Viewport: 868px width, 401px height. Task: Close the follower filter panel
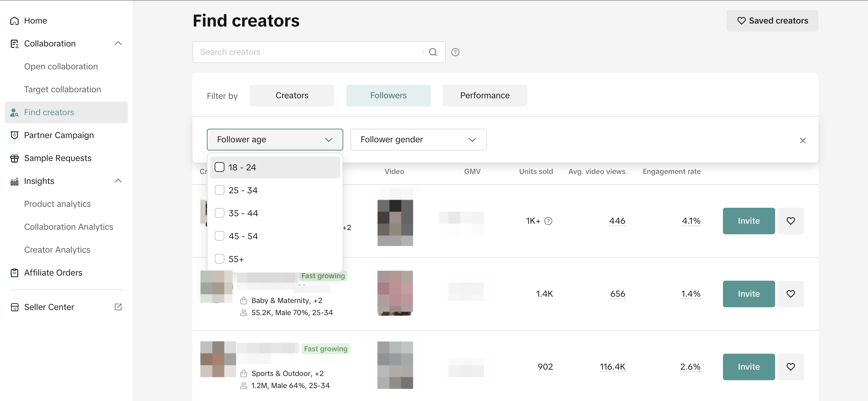(803, 141)
